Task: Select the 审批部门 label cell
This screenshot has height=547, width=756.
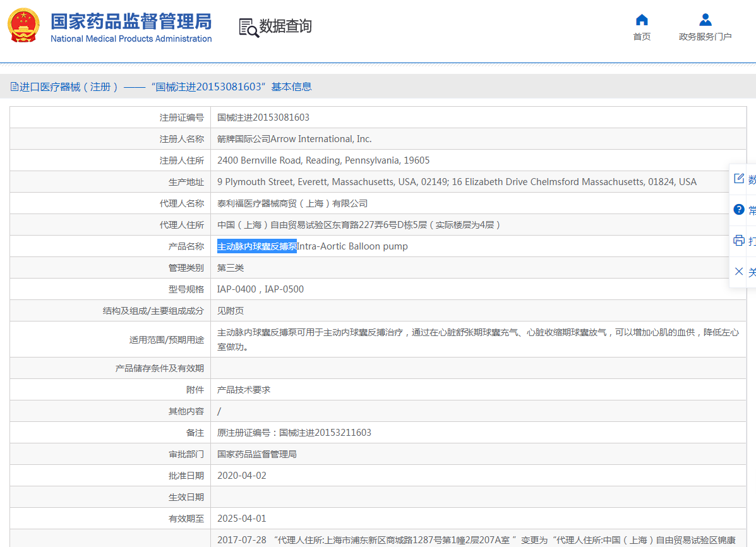Action: tap(111, 454)
